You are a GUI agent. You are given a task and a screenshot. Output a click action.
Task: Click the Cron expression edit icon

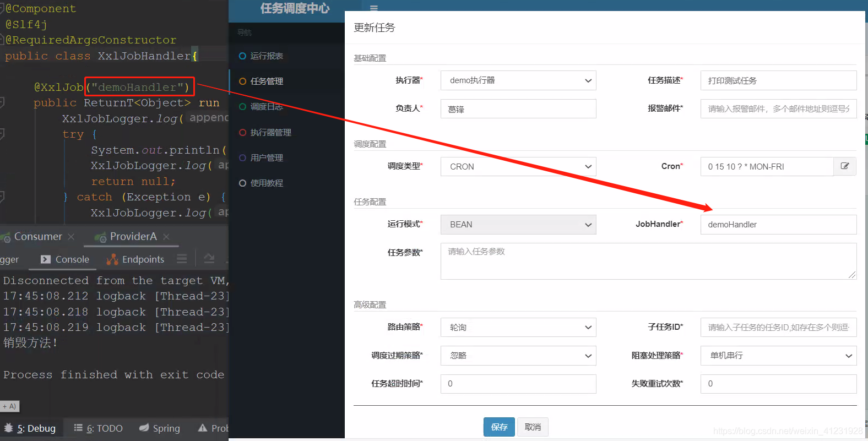[845, 166]
